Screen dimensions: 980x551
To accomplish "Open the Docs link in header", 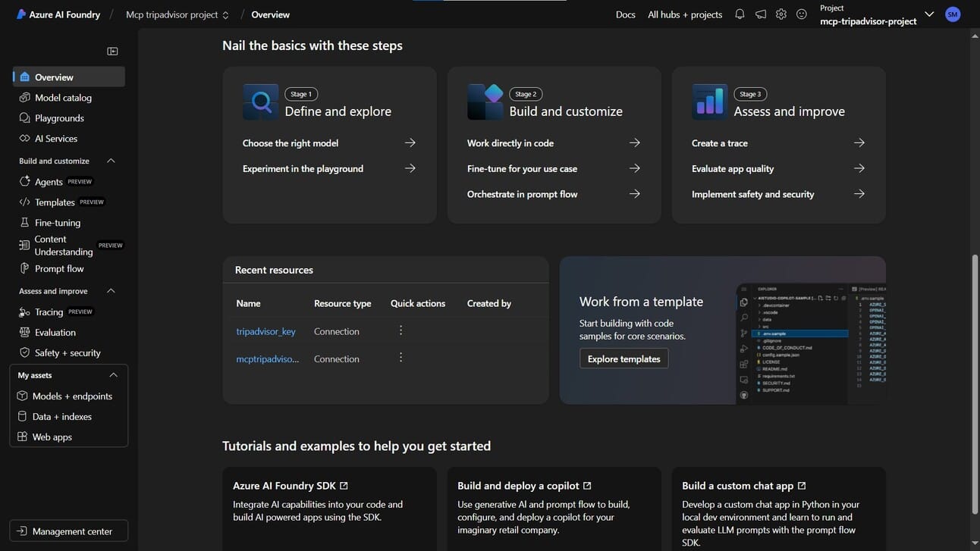I will (626, 14).
